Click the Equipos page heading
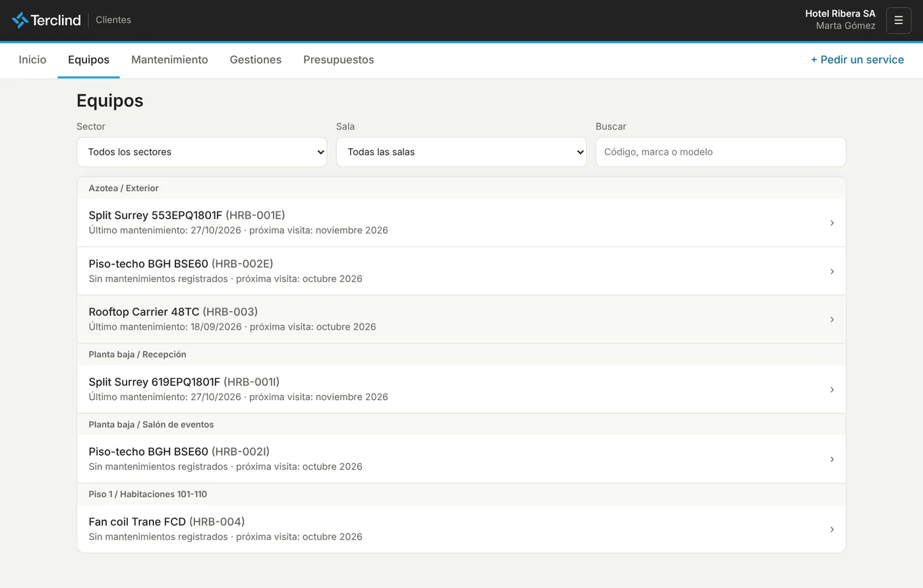Image resolution: width=923 pixels, height=588 pixels. click(x=110, y=101)
